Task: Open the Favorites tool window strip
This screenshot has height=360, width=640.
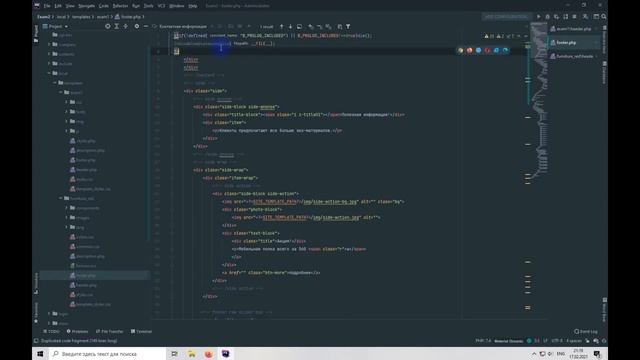Action: point(36,312)
